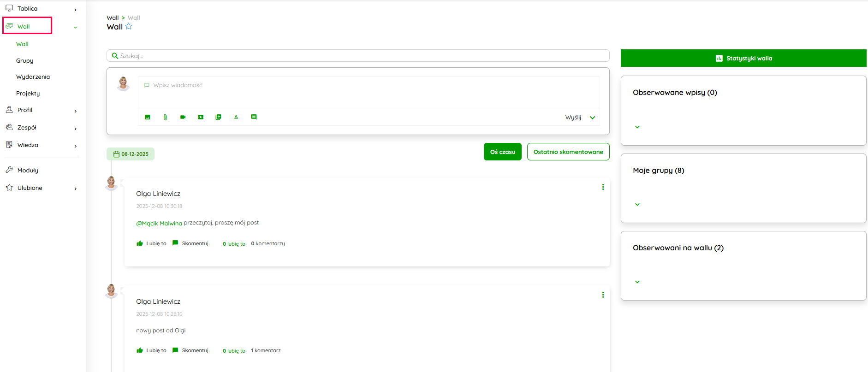This screenshot has height=372, width=868.
Task: Click the star ticket icon in composer
Action: pos(201,117)
